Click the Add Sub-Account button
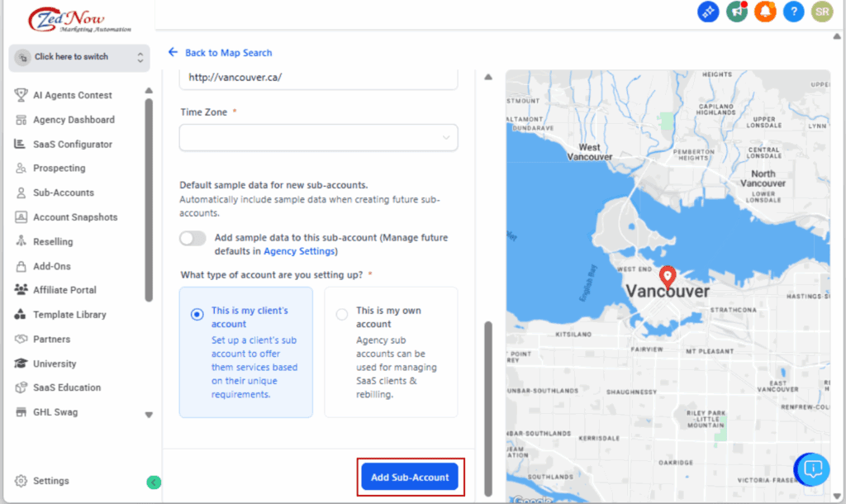Screen dimensions: 846x504 [410, 477]
